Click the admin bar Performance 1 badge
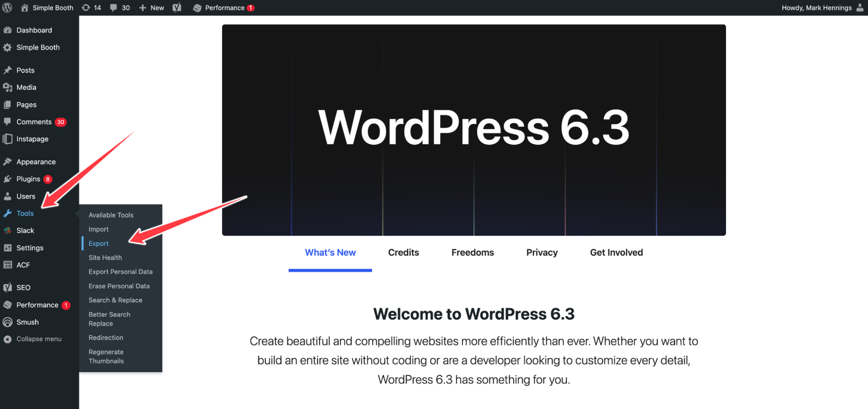The width and height of the screenshot is (868, 409). coord(251,8)
